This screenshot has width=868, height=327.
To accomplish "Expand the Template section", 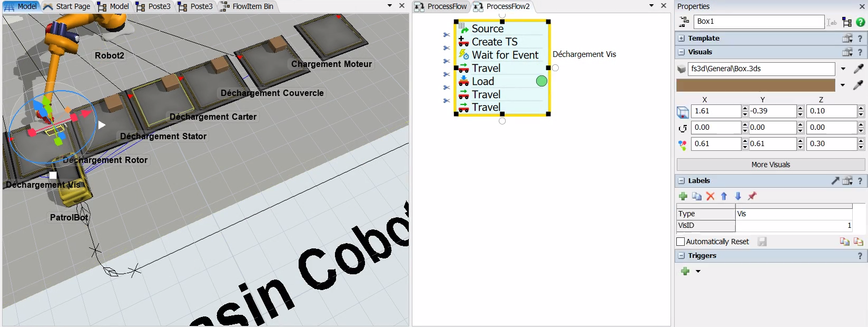I will coord(682,39).
